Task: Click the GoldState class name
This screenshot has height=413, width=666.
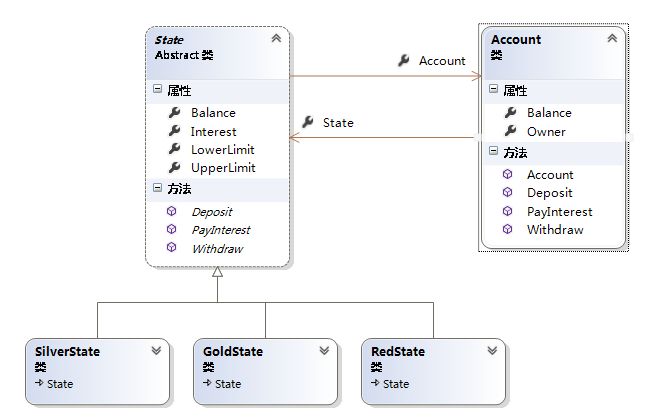Action: [232, 352]
